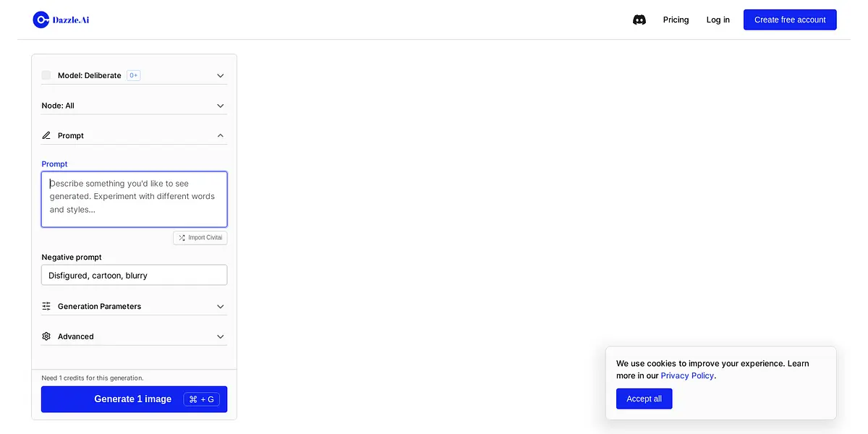
Task: Click the Dazzle.Ai logo icon
Action: pyautogui.click(x=41, y=20)
